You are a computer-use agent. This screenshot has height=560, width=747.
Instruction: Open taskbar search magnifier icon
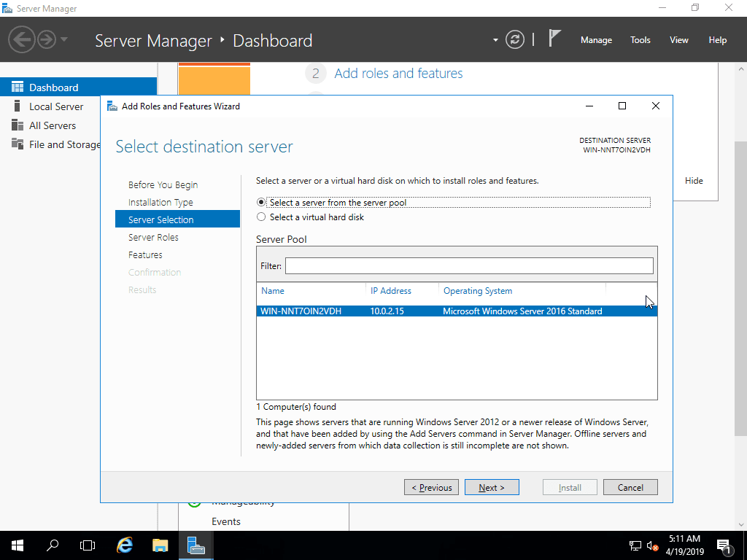tap(53, 545)
